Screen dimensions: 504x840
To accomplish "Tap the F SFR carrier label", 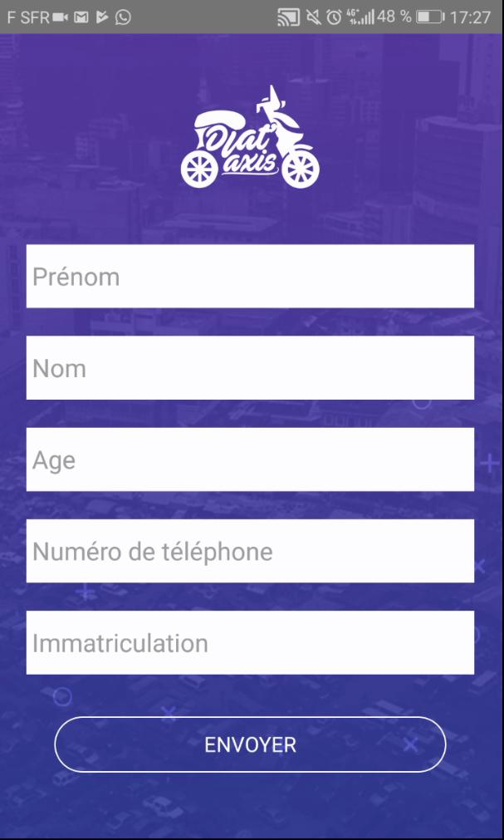I will 28,17.
